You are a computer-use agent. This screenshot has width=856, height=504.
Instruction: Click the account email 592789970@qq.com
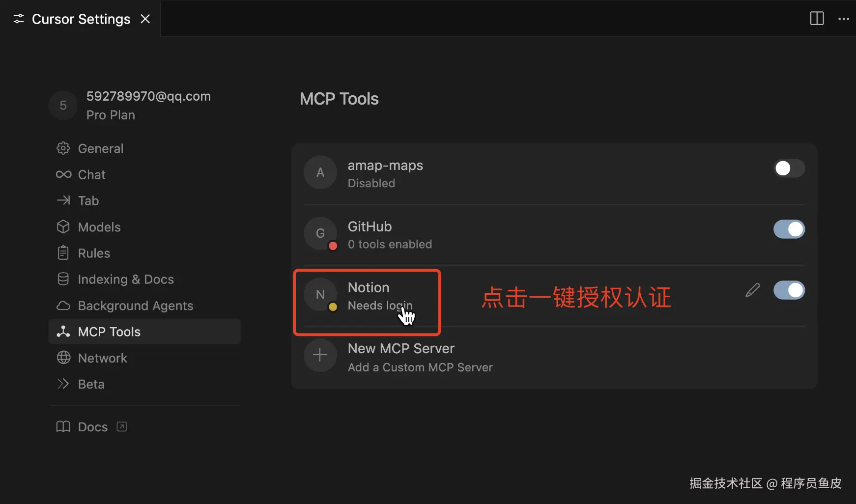[x=148, y=96]
